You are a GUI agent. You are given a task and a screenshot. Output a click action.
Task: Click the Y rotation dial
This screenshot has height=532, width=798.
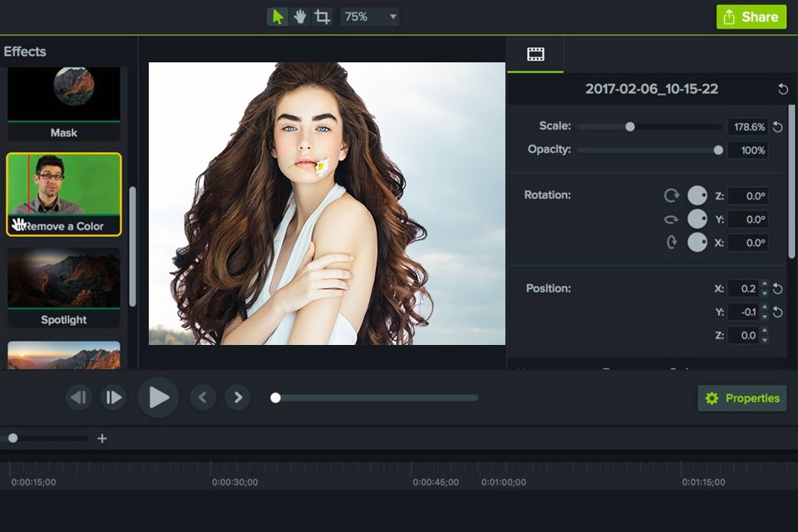pyautogui.click(x=697, y=219)
